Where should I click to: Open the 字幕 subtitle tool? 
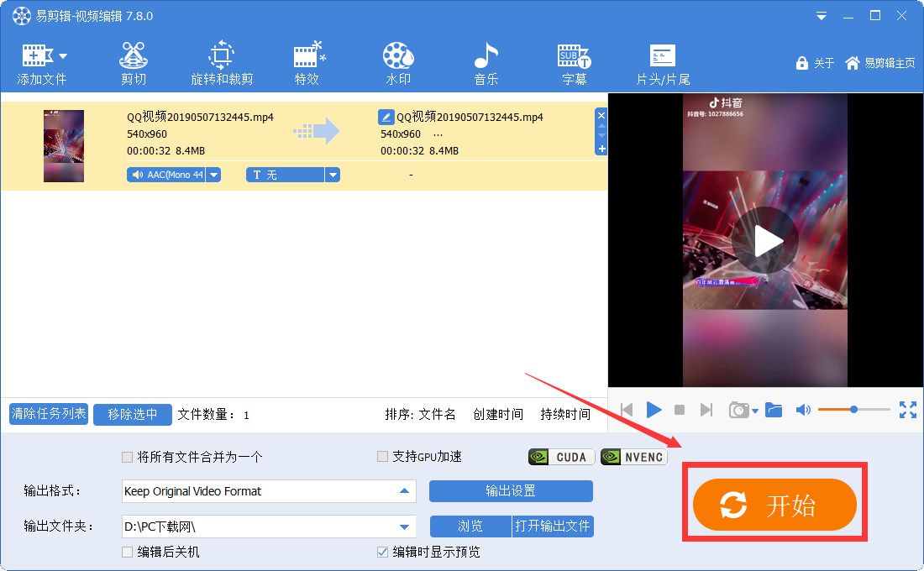(574, 64)
